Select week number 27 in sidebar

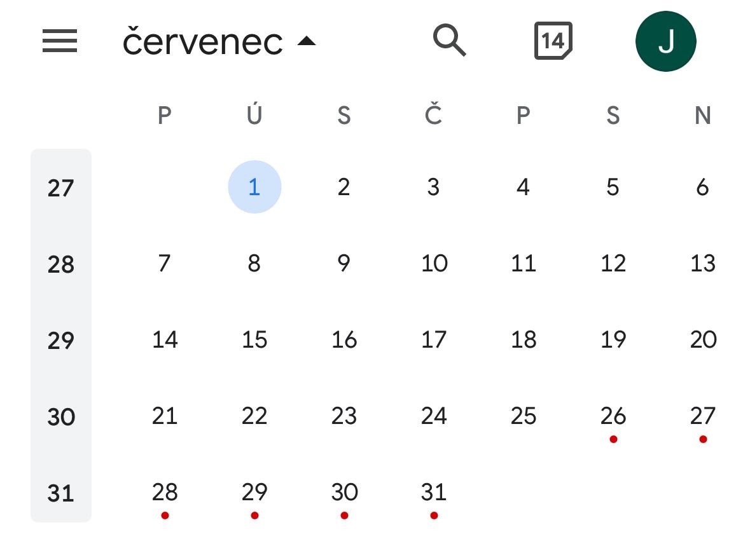point(60,188)
